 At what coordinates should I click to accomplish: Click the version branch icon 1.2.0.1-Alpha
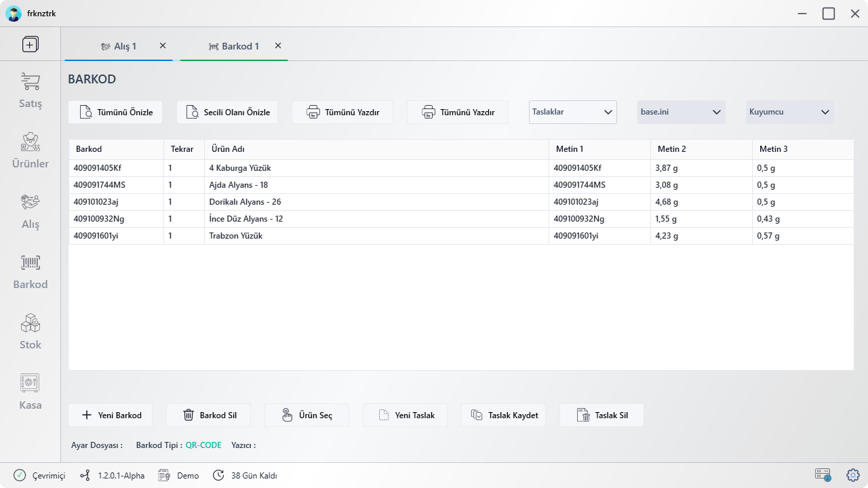[x=85, y=475]
